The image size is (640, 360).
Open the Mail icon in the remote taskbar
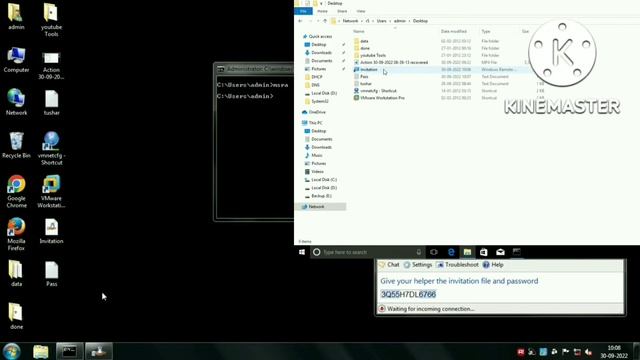tap(500, 252)
